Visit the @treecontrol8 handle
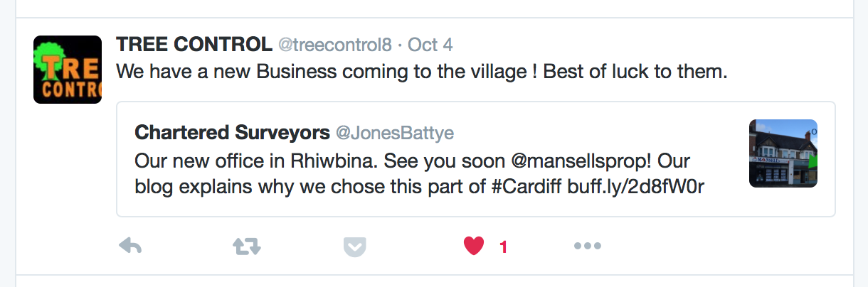Screen dimensions: 868x287 point(334,45)
